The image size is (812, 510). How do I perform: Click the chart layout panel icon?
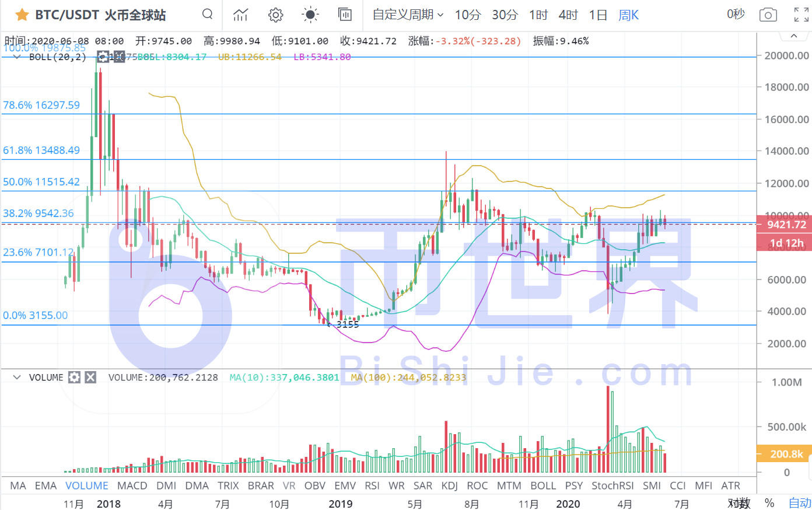click(345, 15)
